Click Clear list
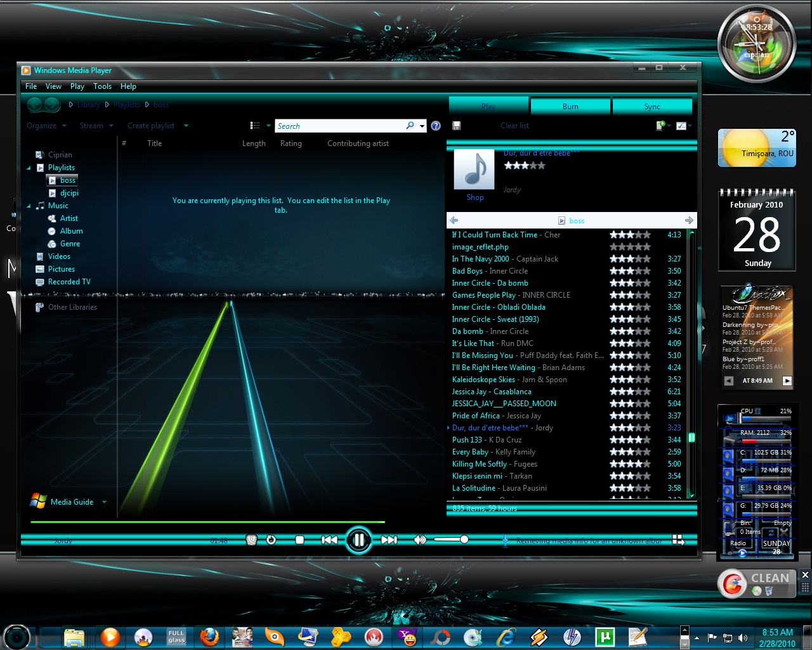Viewport: 812px width, 650px height. [514, 126]
